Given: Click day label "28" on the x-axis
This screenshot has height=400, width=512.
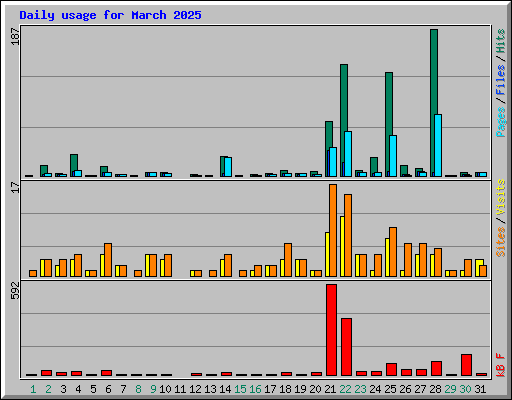Looking at the screenshot, I should [x=435, y=389].
